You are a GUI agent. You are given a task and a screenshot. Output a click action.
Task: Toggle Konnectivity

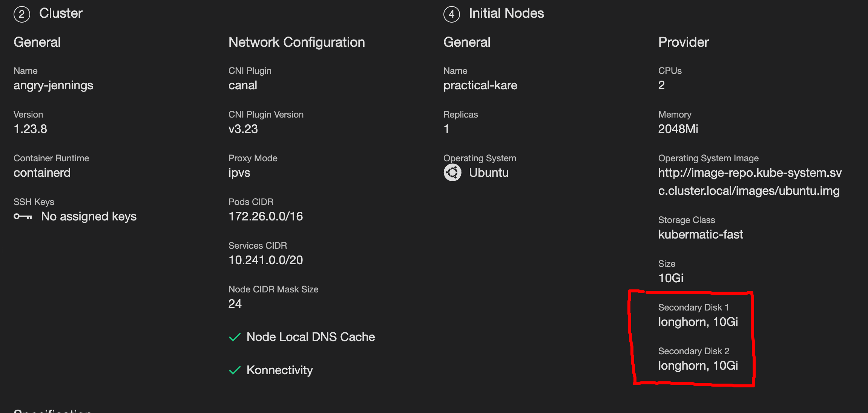pyautogui.click(x=279, y=370)
